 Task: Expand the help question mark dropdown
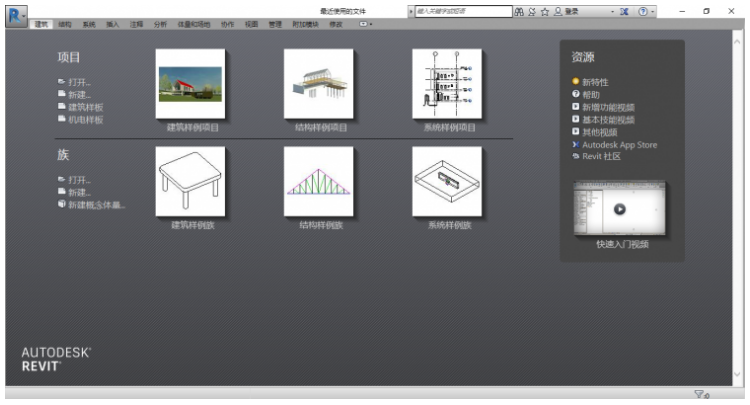652,11
